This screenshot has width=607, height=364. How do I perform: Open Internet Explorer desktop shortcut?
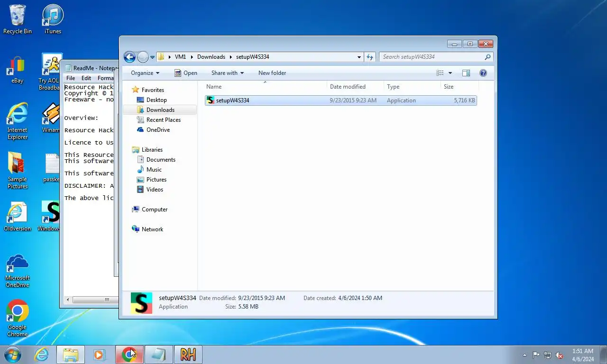[18, 121]
